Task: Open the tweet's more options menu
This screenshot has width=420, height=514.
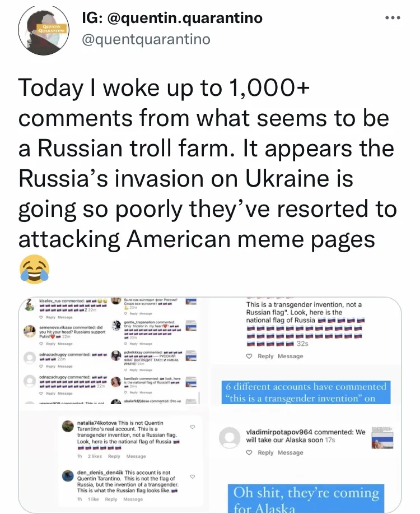Action: coord(393,17)
